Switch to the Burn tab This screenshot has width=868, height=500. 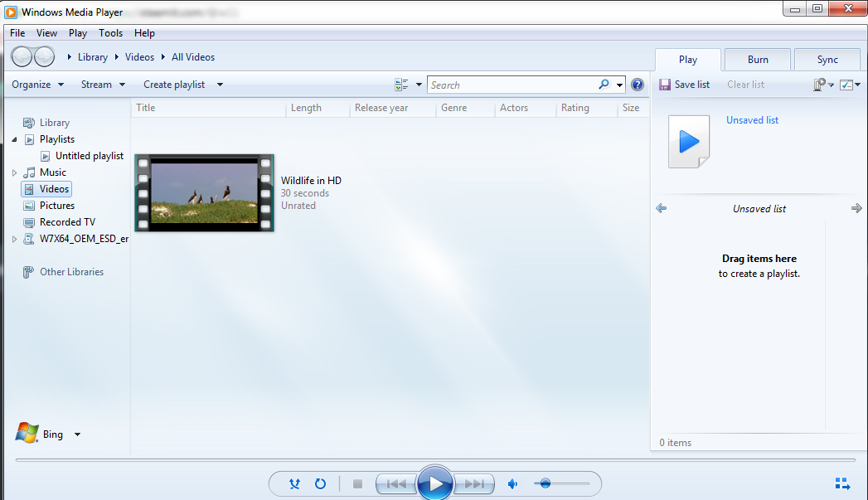pos(758,59)
